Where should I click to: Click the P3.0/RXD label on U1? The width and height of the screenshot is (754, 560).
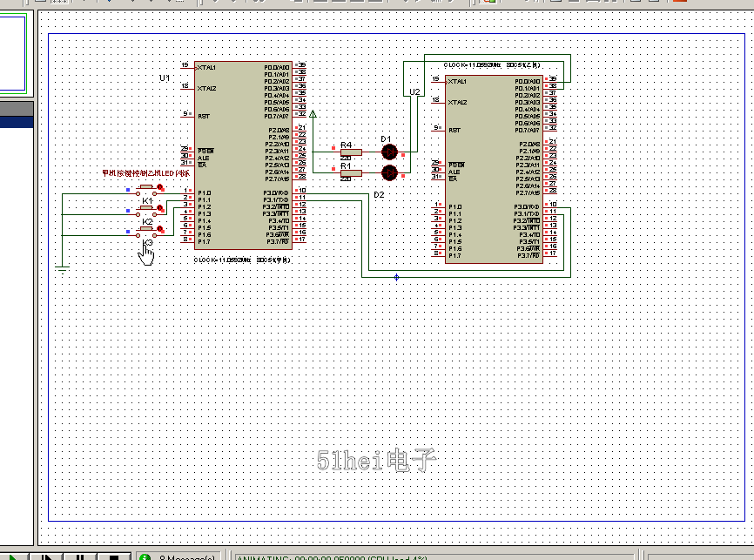(x=275, y=193)
